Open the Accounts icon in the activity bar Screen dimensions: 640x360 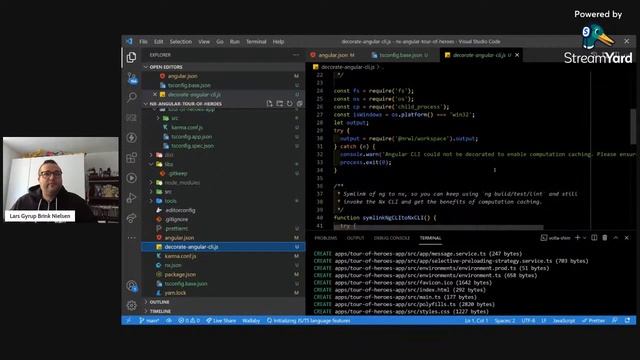(x=132, y=286)
